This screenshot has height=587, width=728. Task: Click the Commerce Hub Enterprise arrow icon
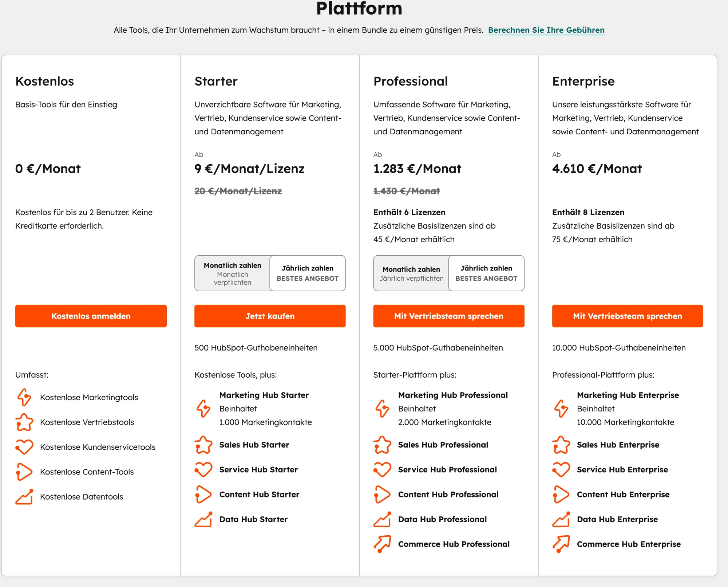562,544
